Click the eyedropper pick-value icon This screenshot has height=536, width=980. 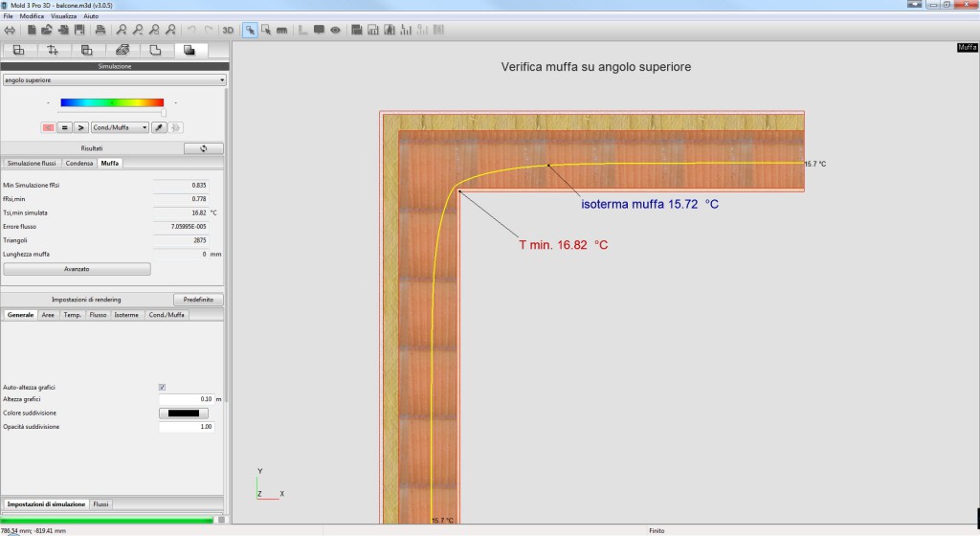(x=159, y=127)
